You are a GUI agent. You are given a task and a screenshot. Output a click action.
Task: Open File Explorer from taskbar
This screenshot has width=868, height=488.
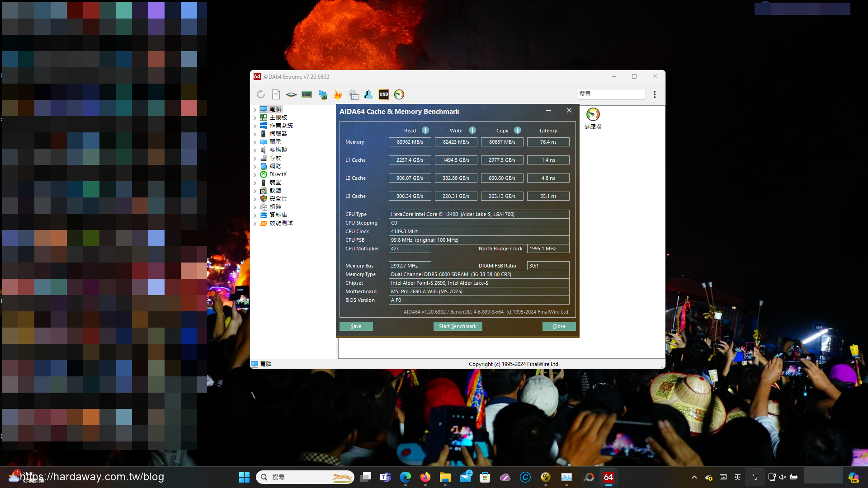tap(445, 477)
